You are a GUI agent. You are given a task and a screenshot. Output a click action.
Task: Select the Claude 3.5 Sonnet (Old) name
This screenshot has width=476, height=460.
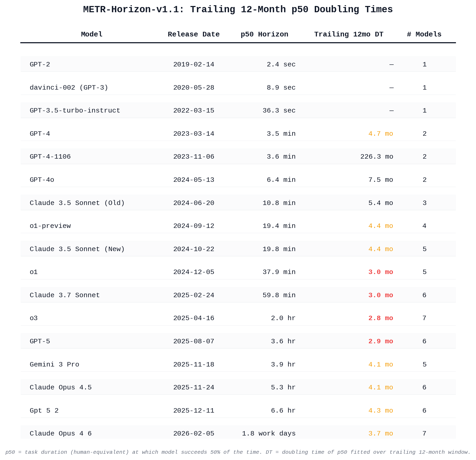point(77,203)
